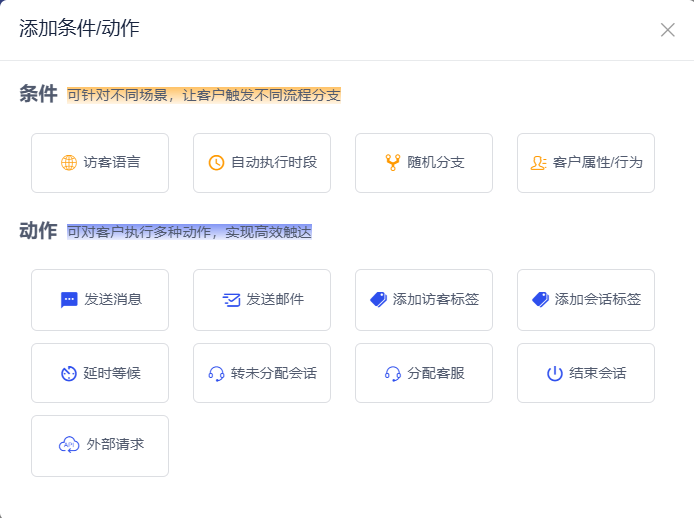Click the headset icon for 转未分配会话
This screenshot has width=694, height=518.
click(x=216, y=374)
